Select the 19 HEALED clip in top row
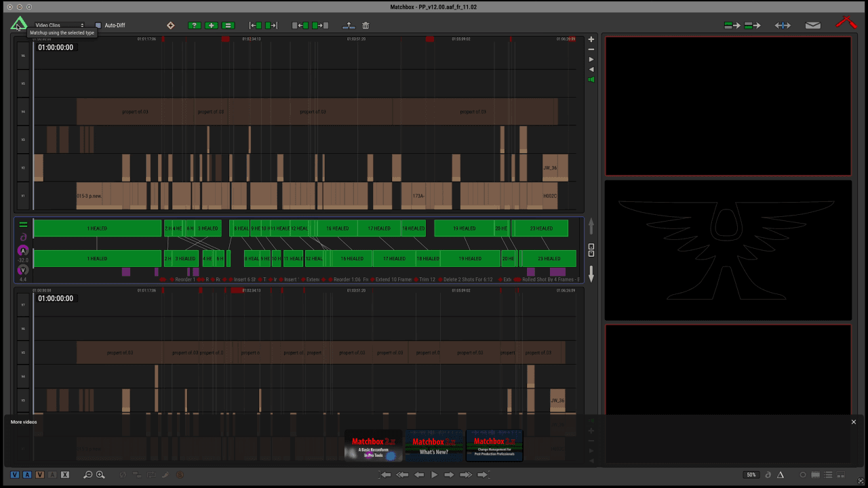868x488 pixels. click(464, 228)
